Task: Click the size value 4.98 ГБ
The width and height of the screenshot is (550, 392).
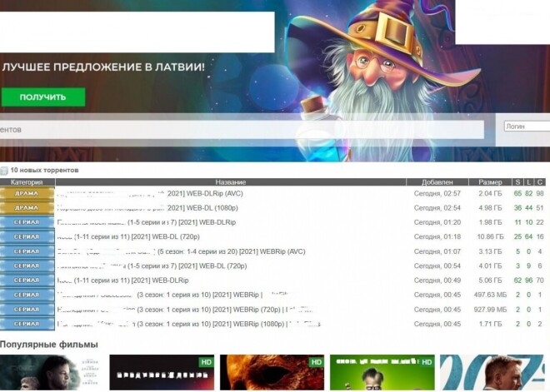Action: click(490, 208)
